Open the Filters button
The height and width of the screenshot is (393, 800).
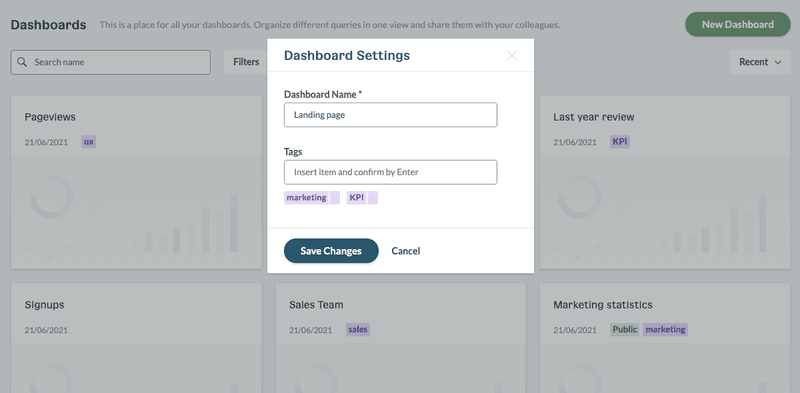point(246,62)
